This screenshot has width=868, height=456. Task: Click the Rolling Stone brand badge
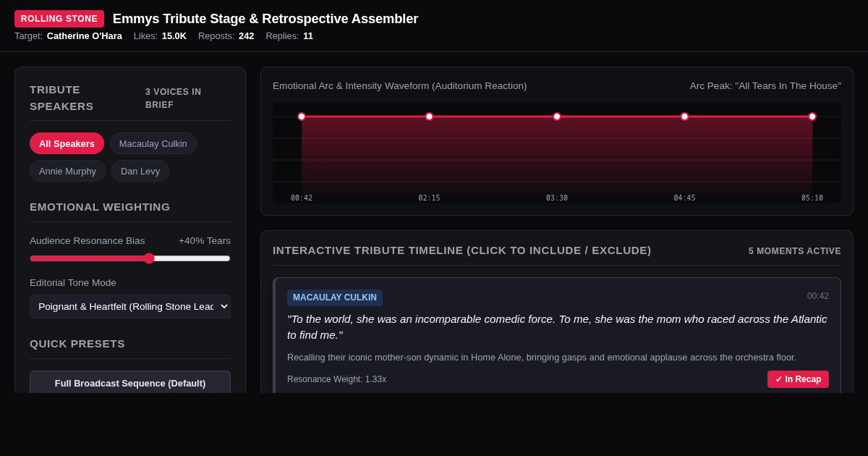(59, 19)
